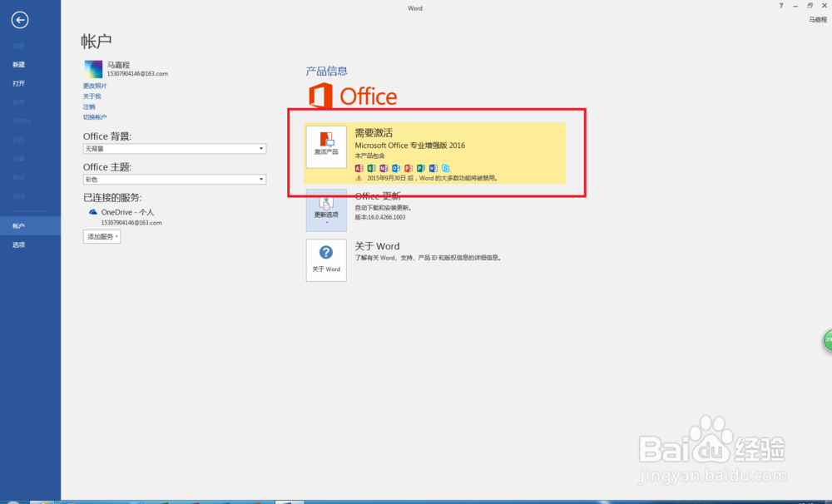Click the Excel icon in product list
The image size is (832, 504).
pyautogui.click(x=372, y=168)
